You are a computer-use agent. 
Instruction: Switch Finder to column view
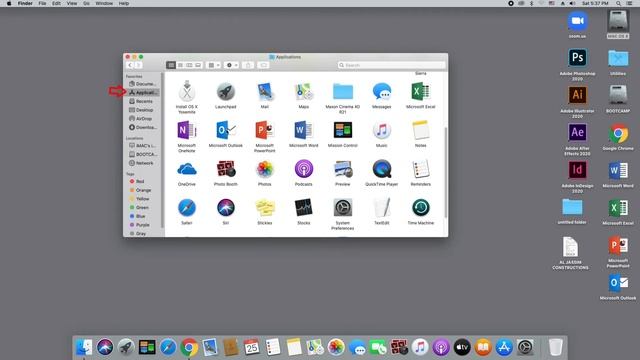189,65
